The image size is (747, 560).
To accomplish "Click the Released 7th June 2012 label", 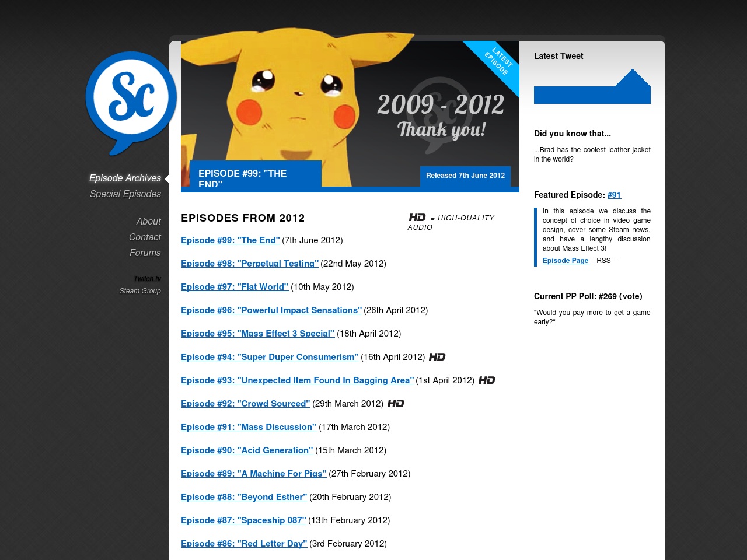I will (465, 176).
